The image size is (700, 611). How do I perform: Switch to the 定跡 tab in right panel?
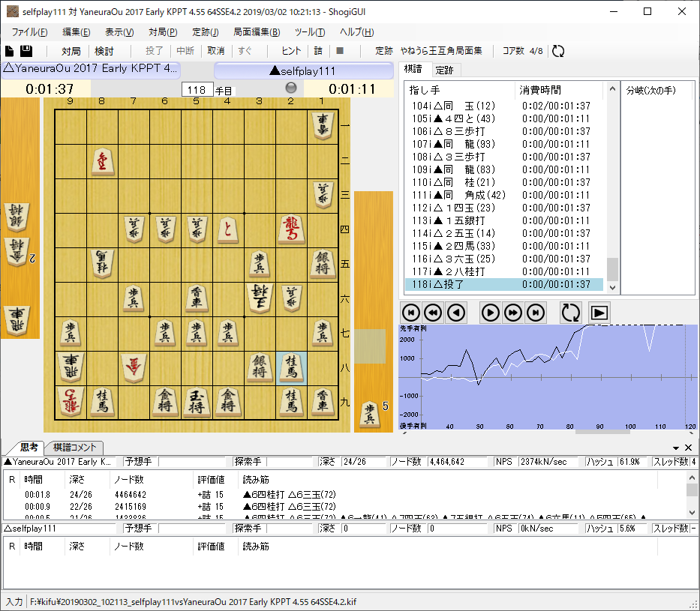pos(445,70)
